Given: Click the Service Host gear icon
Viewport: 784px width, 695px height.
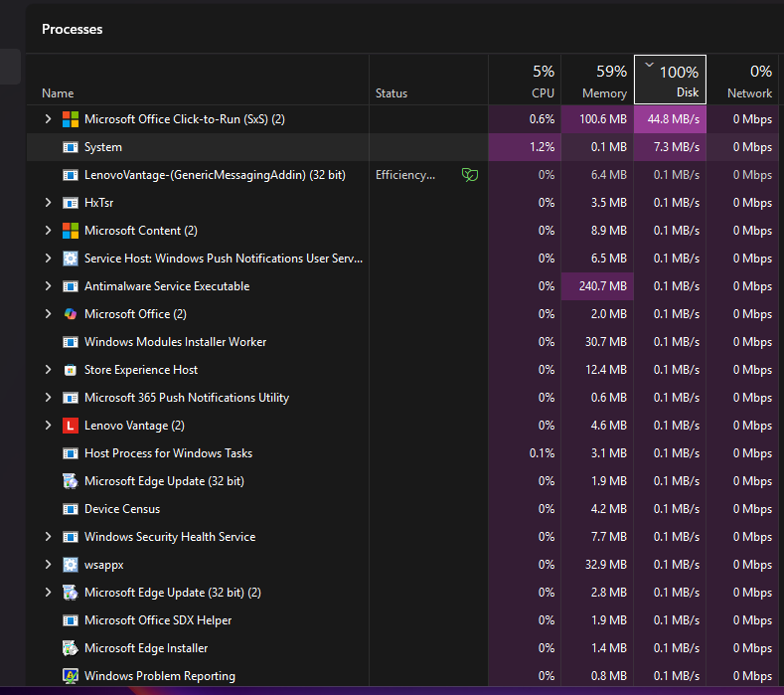Looking at the screenshot, I should pos(71,259).
